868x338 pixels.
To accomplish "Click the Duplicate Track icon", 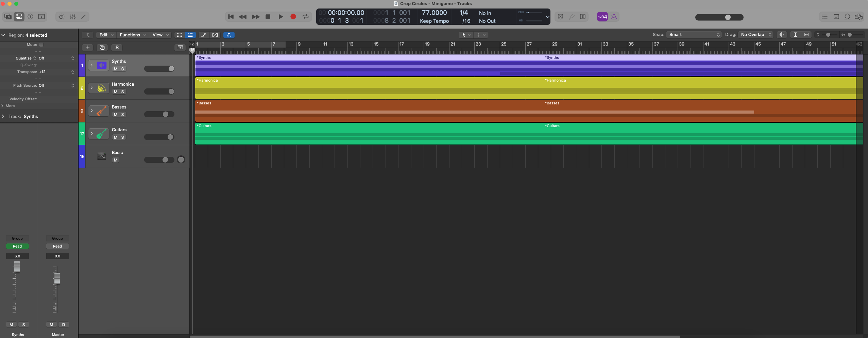I will pos(102,48).
